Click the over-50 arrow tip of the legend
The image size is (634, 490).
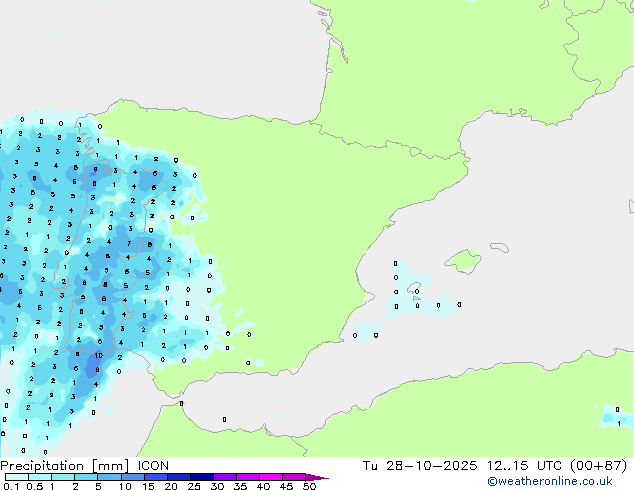pyautogui.click(x=317, y=477)
